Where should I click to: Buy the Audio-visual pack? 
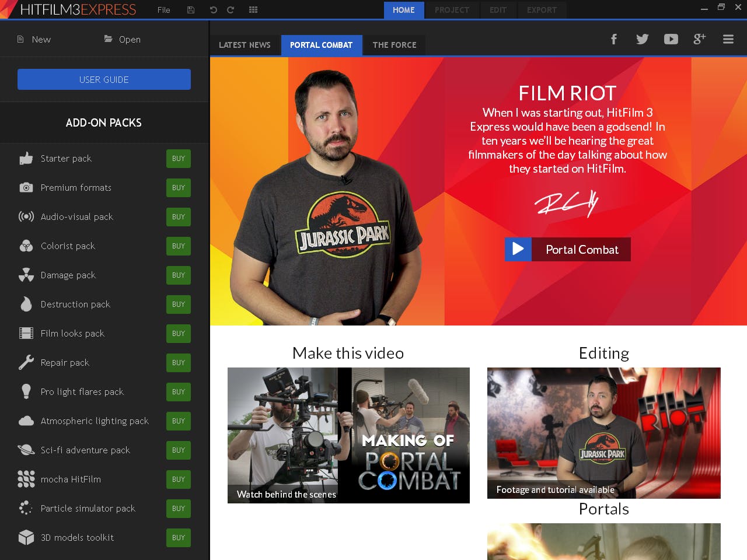click(x=179, y=217)
